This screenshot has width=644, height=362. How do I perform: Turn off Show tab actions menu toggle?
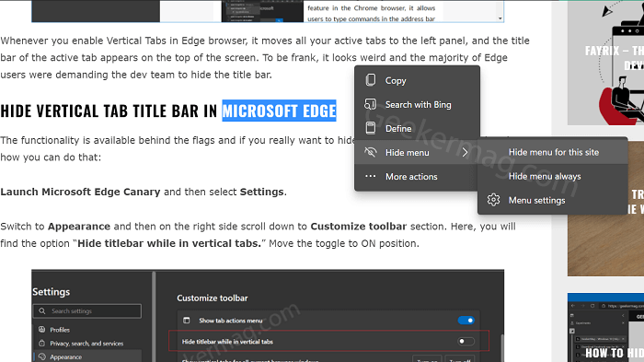coord(466,320)
